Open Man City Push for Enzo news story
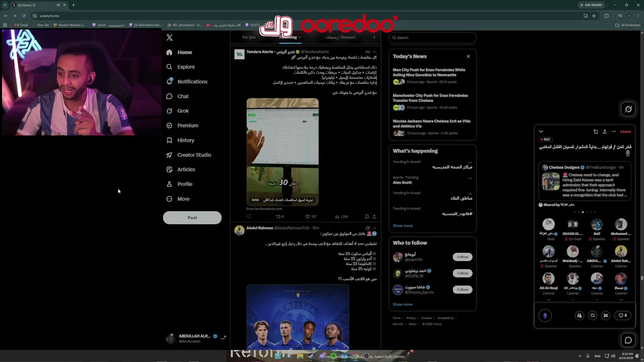Viewport: 644px width, 362px height. (x=432, y=75)
